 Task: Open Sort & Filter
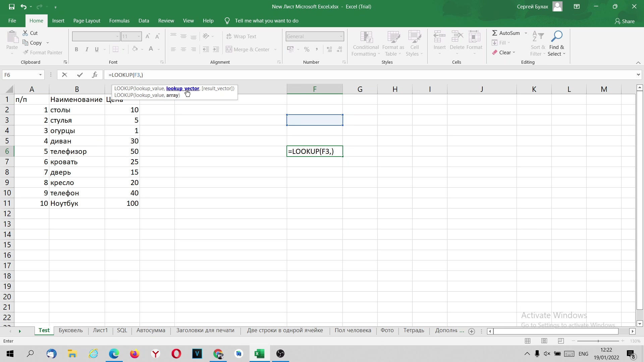tap(537, 43)
